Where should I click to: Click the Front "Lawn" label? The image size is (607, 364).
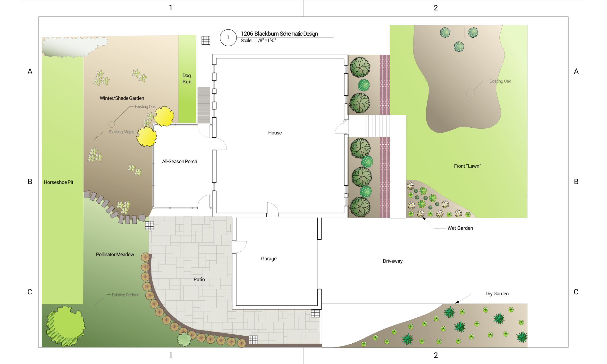[x=467, y=166]
